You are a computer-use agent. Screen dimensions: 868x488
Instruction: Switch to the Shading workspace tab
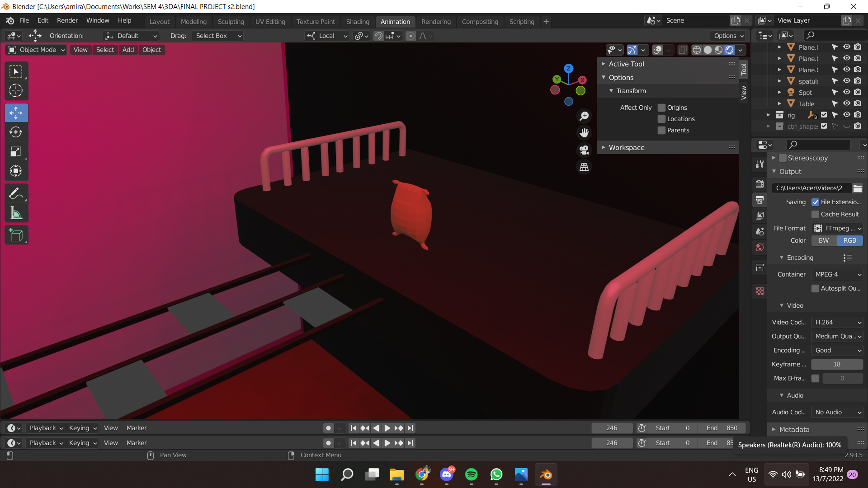click(358, 21)
